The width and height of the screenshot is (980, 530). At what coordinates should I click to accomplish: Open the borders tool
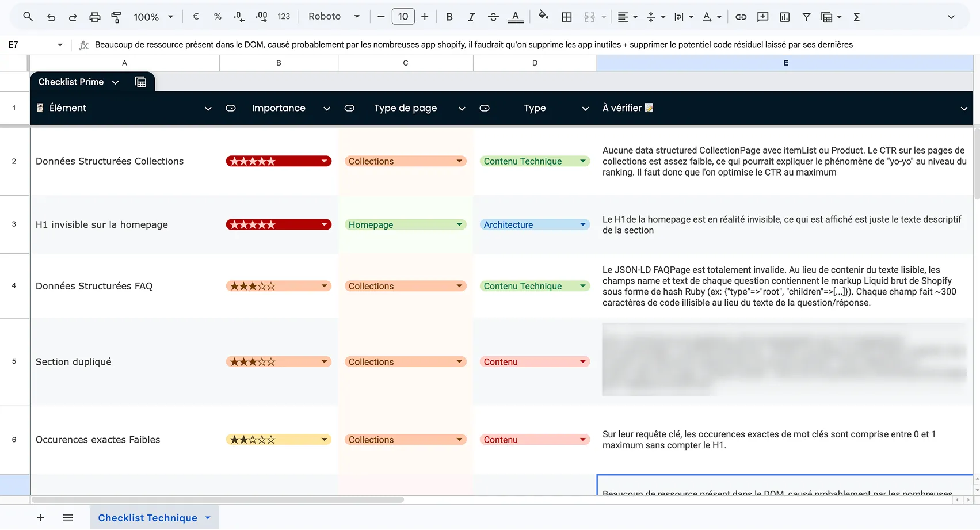567,17
